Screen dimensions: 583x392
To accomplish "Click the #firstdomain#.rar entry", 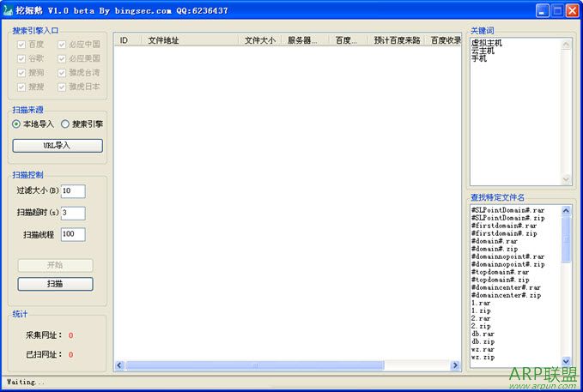I will [x=504, y=226].
